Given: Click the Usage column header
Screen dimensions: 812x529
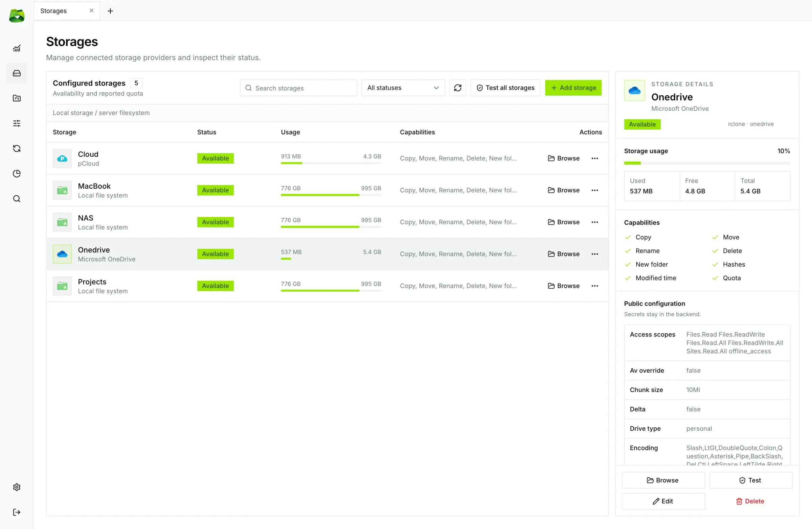Looking at the screenshot, I should click(290, 132).
